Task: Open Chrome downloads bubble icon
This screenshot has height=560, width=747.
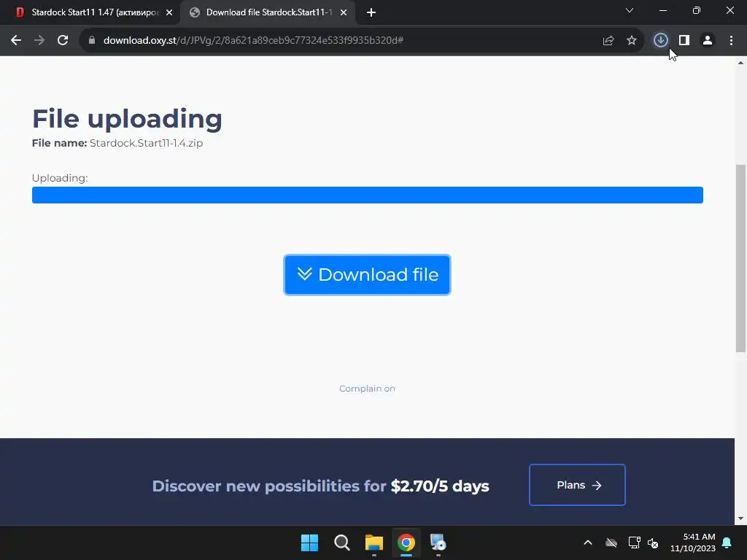Action: 661,41
